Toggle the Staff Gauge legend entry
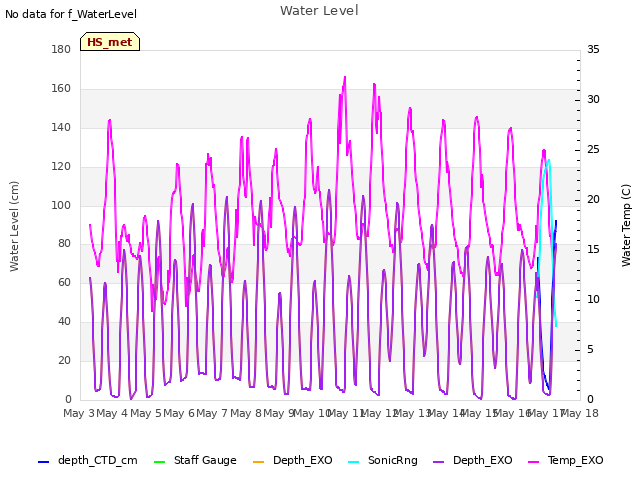Viewport: 640px width, 480px height. tap(195, 460)
